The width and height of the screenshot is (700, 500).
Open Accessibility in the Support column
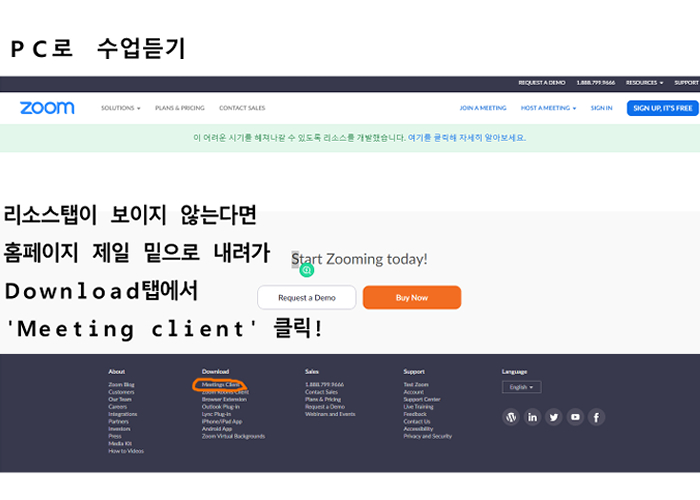(418, 429)
